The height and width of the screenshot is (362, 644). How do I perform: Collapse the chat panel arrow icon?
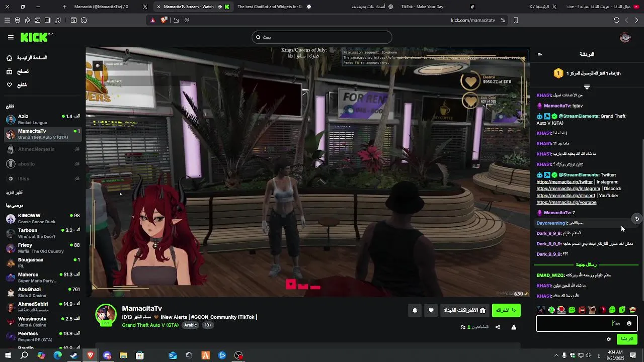pyautogui.click(x=540, y=55)
